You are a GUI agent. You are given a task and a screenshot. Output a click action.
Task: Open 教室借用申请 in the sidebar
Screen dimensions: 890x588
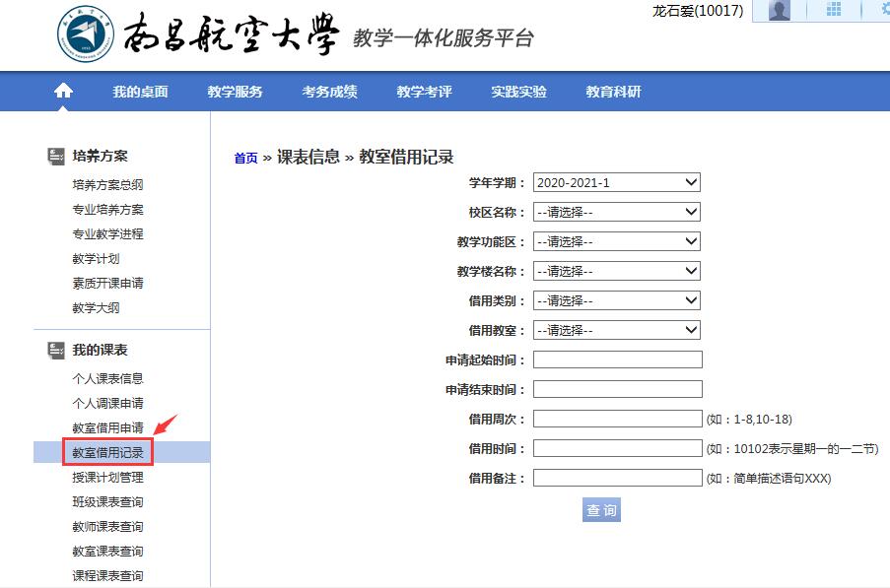(x=107, y=428)
